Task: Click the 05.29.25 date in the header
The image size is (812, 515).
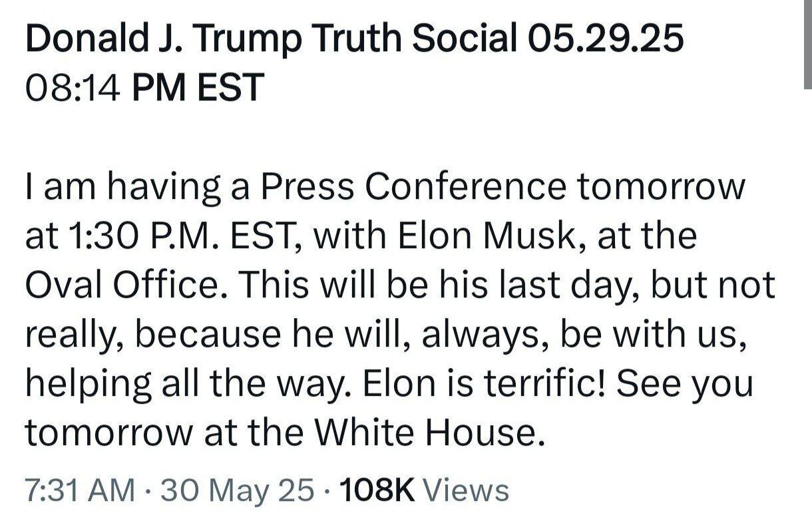Action: [604, 40]
